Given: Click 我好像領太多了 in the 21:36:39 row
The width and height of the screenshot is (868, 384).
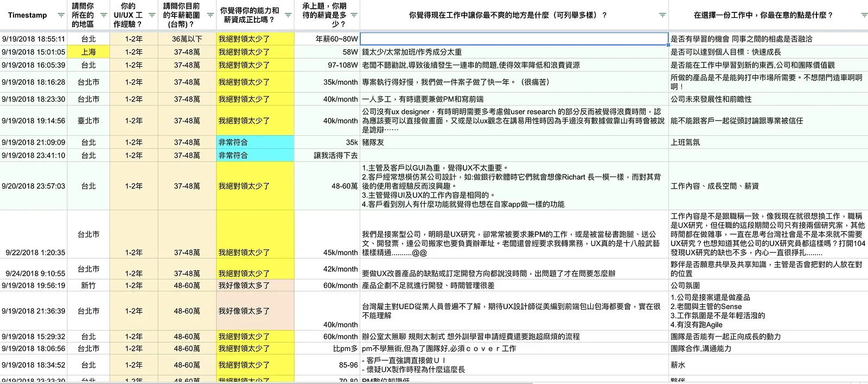Looking at the screenshot, I should pyautogui.click(x=256, y=311).
